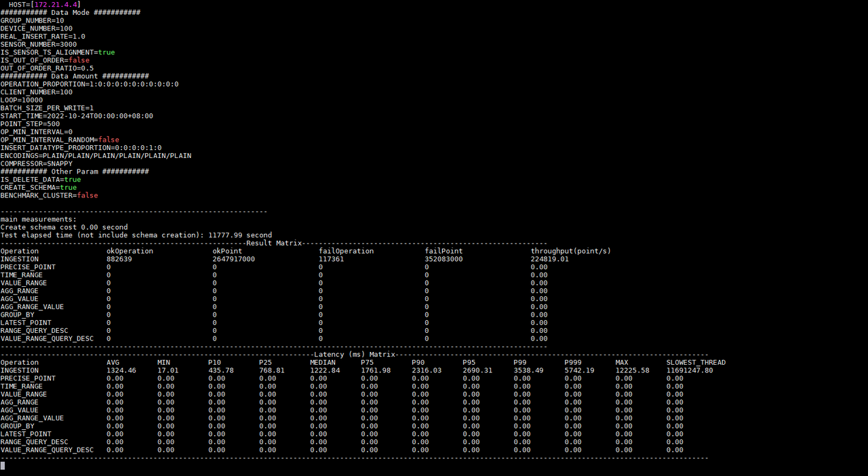Click the Test elapsed time line
The height and width of the screenshot is (476, 868).
[x=136, y=235]
